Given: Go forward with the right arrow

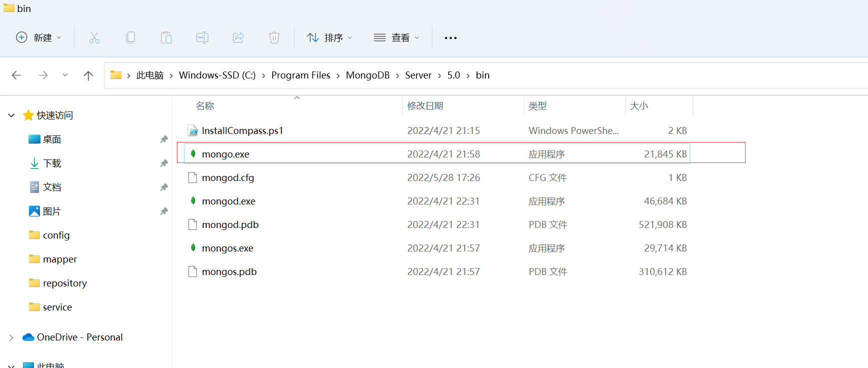Looking at the screenshot, I should click(x=43, y=75).
